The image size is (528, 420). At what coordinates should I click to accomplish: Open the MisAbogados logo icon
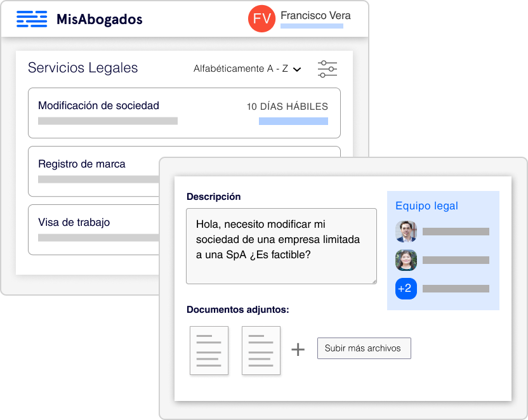point(31,19)
